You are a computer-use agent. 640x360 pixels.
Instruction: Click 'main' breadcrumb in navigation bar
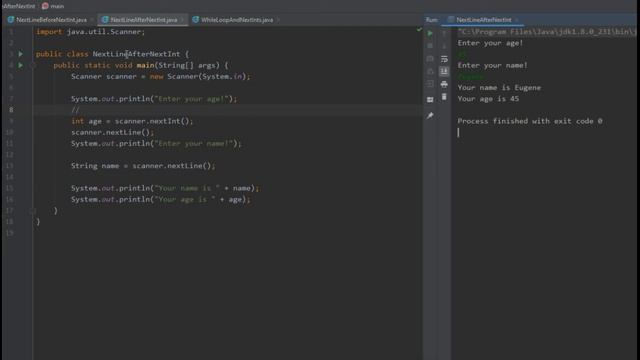(x=53, y=6)
